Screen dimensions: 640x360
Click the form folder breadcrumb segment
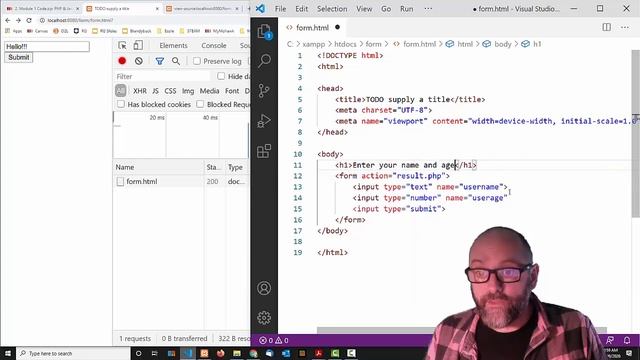(x=373, y=44)
